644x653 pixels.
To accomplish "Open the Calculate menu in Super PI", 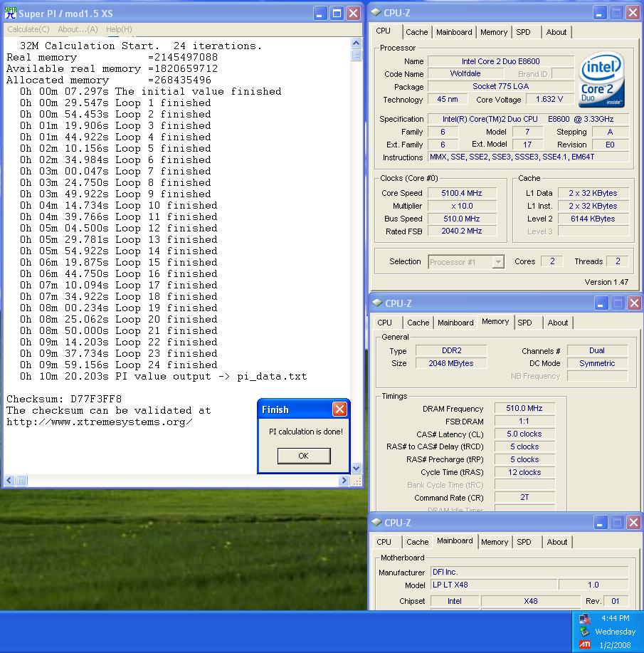I will (x=28, y=29).
